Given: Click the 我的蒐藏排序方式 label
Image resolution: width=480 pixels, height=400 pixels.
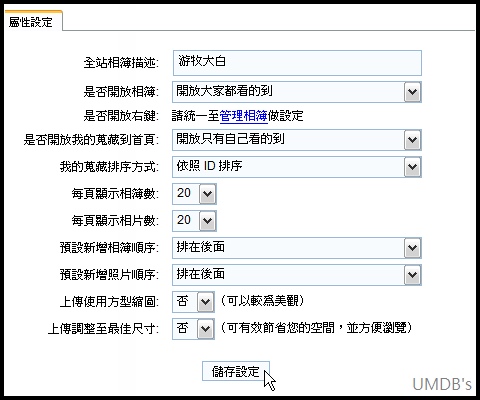Looking at the screenshot, I should click(109, 167).
